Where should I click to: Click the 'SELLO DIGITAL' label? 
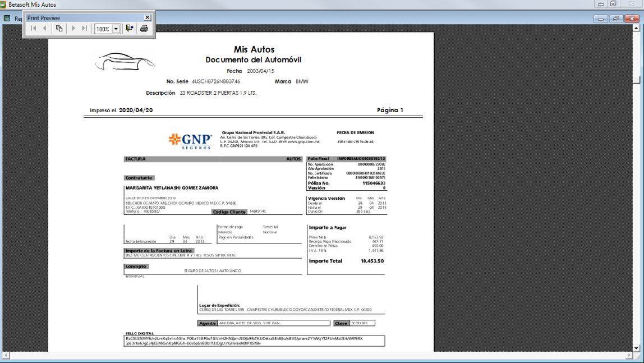pos(140,333)
